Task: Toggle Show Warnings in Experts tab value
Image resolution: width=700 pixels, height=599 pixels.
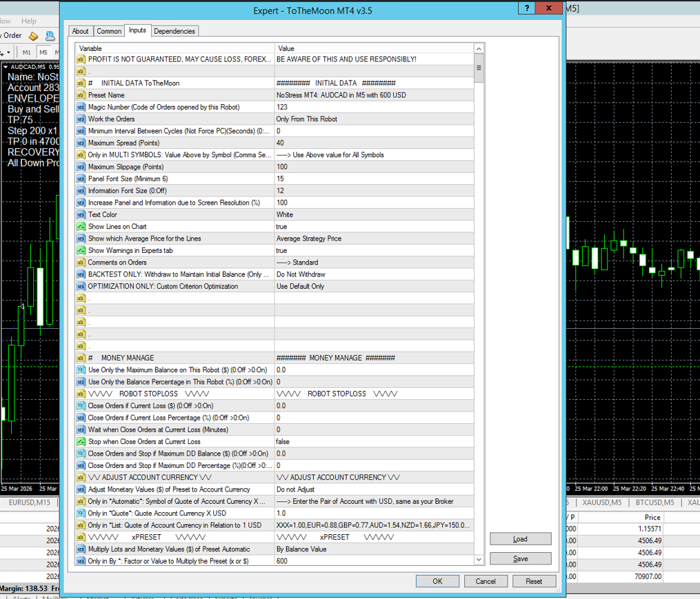Action: click(x=374, y=251)
